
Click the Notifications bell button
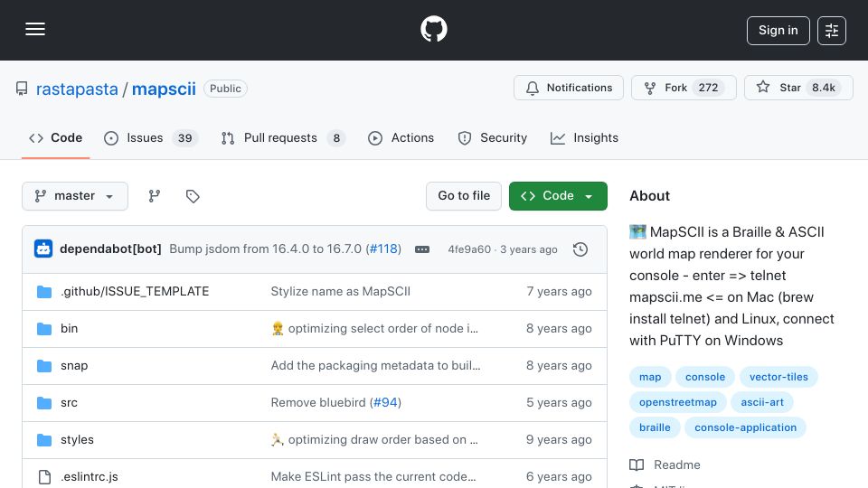569,88
